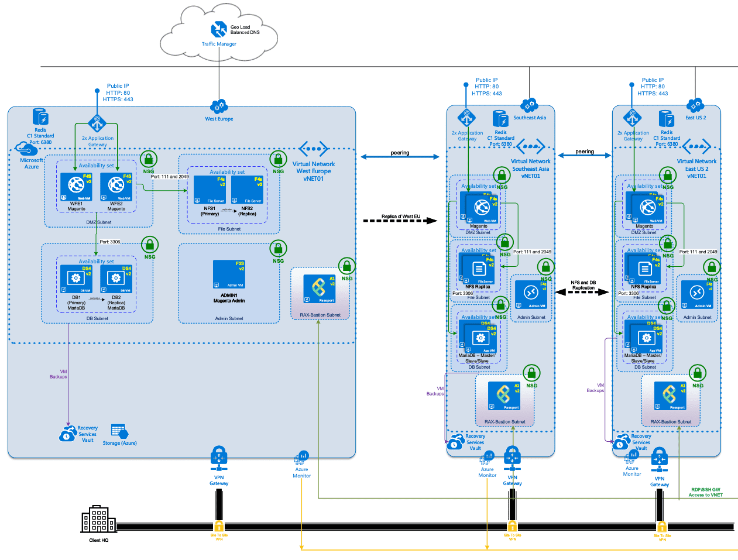738x560 pixels.
Task: Click the Redis cache icon in Southeast Asia
Action: pos(500,119)
